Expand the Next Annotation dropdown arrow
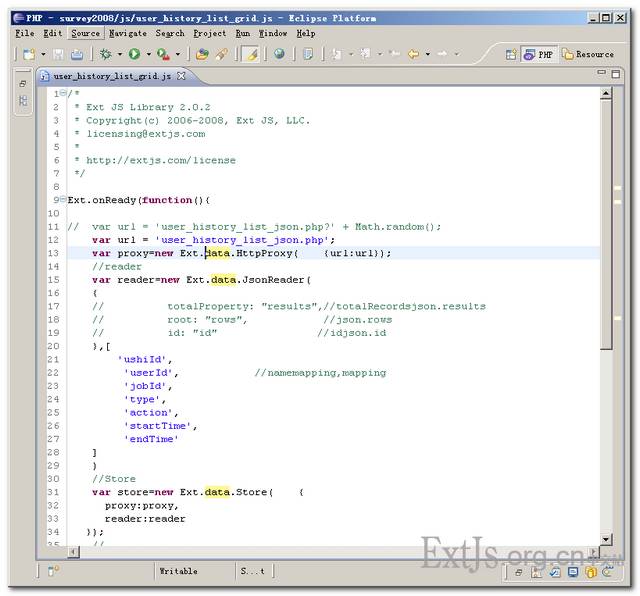Image resolution: width=640 pixels, height=596 pixels. point(351,54)
